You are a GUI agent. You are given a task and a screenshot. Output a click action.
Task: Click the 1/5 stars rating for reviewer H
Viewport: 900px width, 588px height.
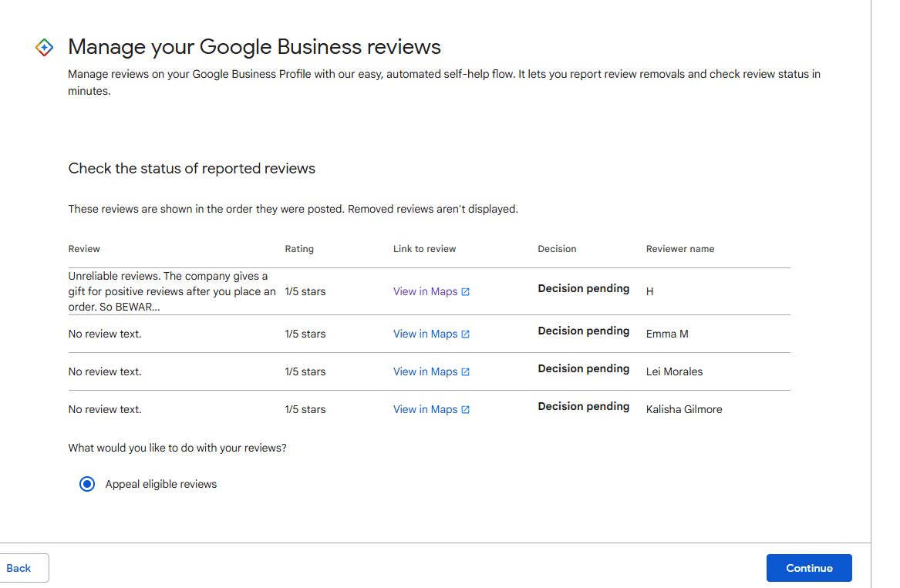(x=305, y=291)
